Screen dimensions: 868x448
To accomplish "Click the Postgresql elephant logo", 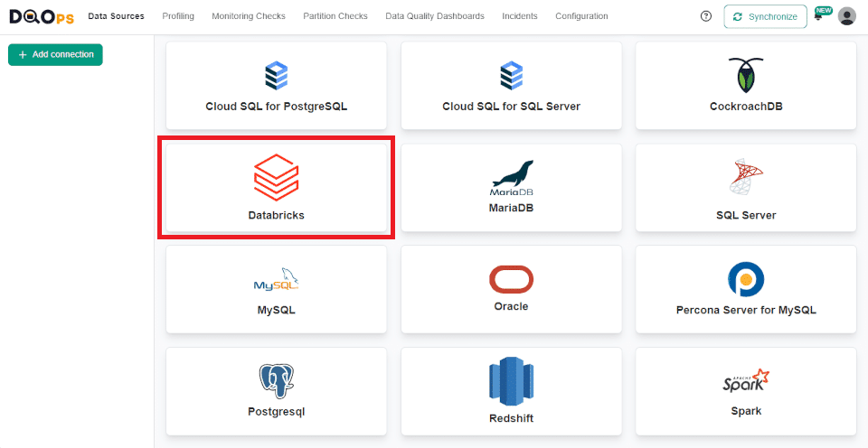I will [x=277, y=381].
